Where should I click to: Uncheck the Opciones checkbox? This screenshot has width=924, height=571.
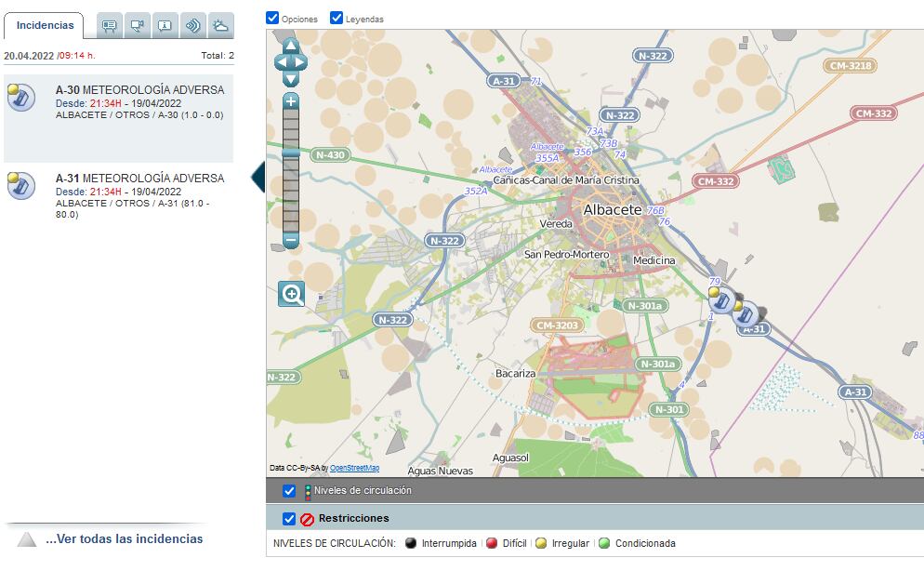click(x=272, y=17)
